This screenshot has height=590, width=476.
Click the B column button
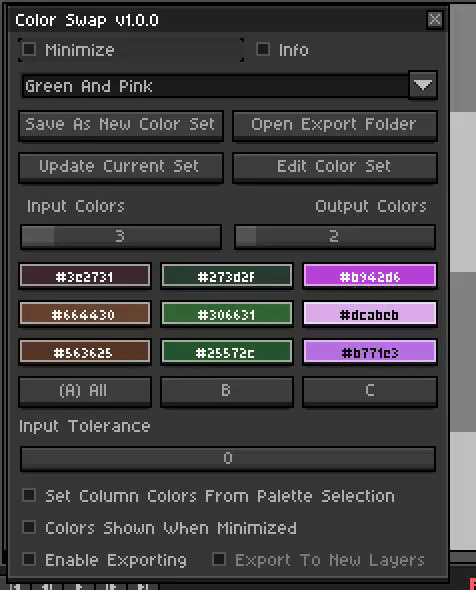(227, 391)
